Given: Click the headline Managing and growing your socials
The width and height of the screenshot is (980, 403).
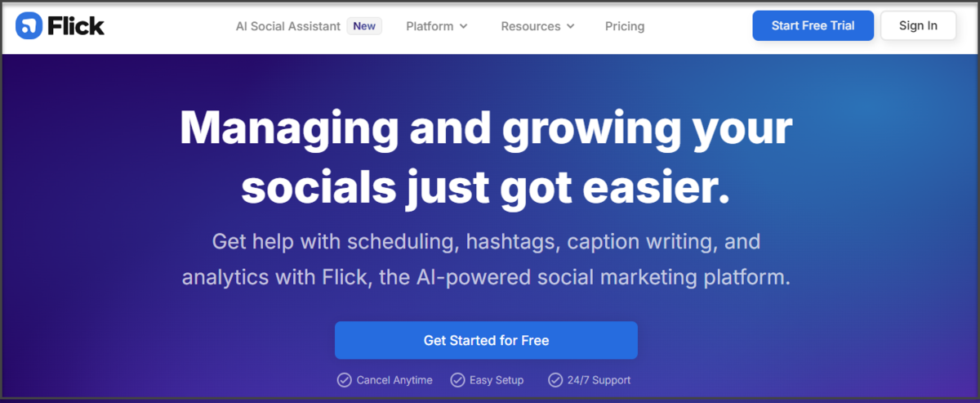Looking at the screenshot, I should 486,157.
